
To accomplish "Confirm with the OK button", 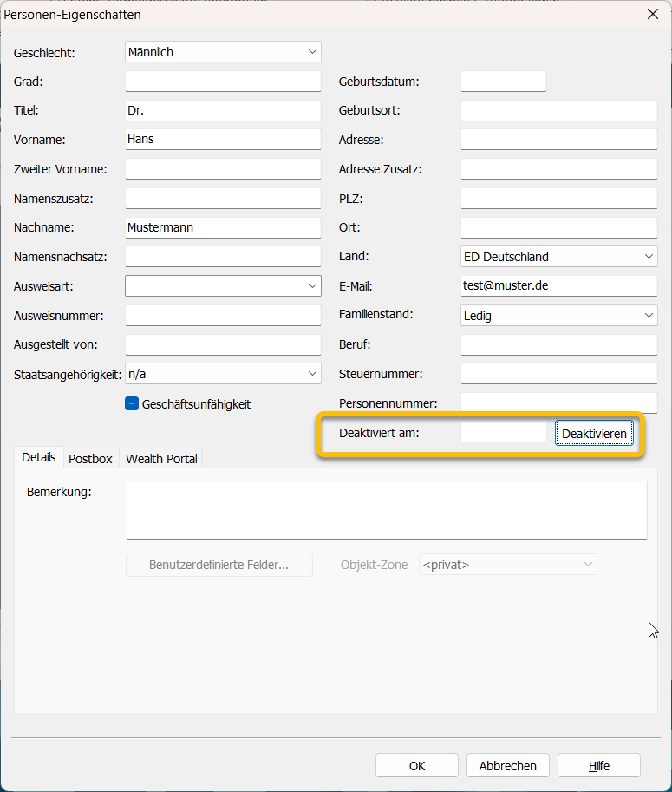I will coord(417,765).
